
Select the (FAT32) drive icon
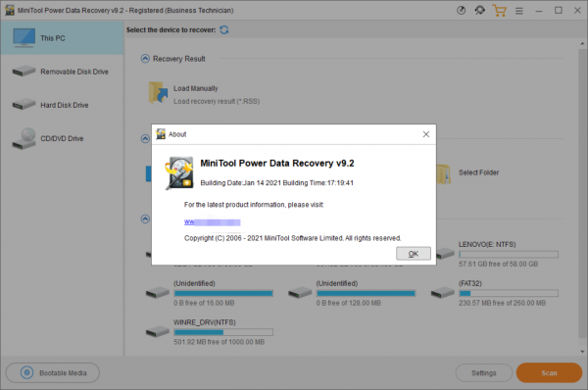tap(443, 292)
